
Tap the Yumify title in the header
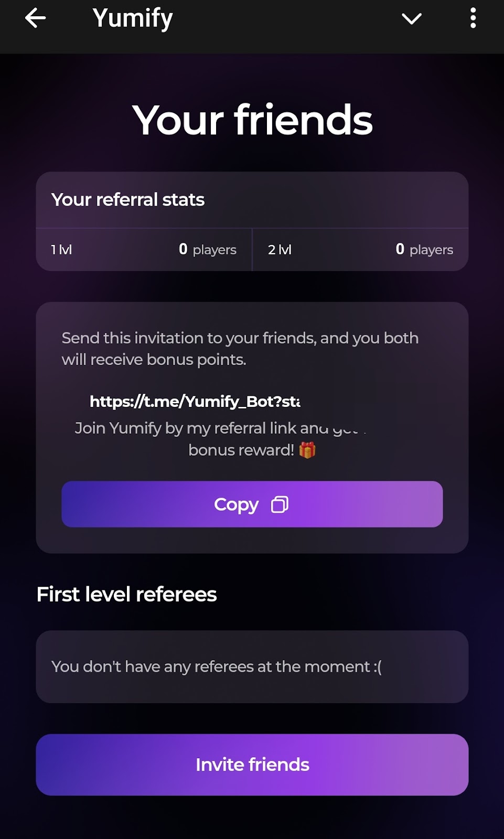[x=133, y=18]
